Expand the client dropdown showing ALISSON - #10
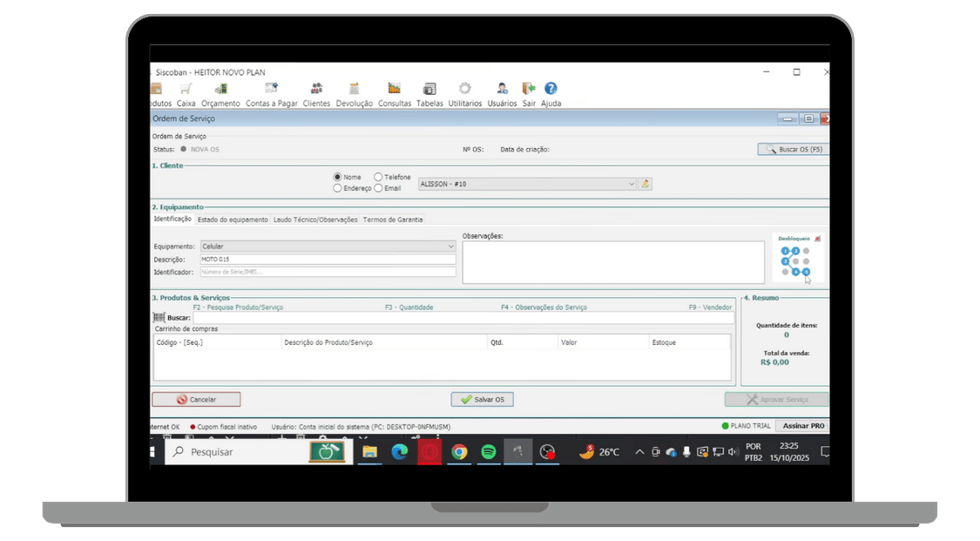980x541 pixels. [x=632, y=184]
